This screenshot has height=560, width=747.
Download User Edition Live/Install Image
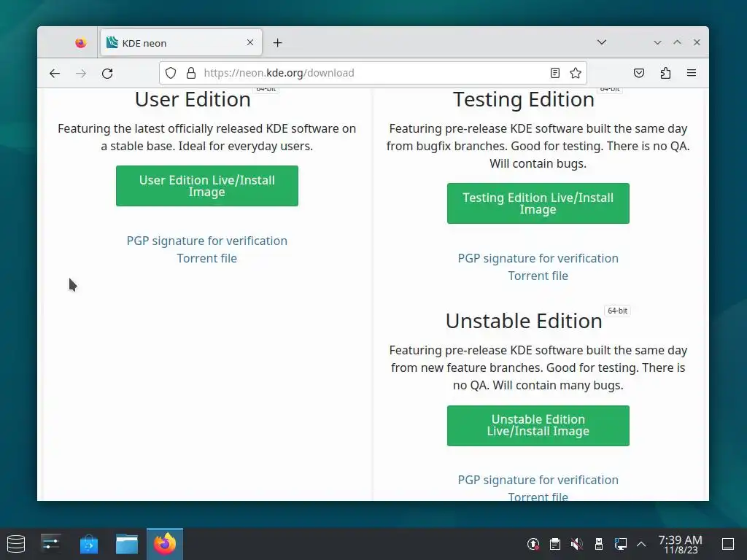coord(206,186)
